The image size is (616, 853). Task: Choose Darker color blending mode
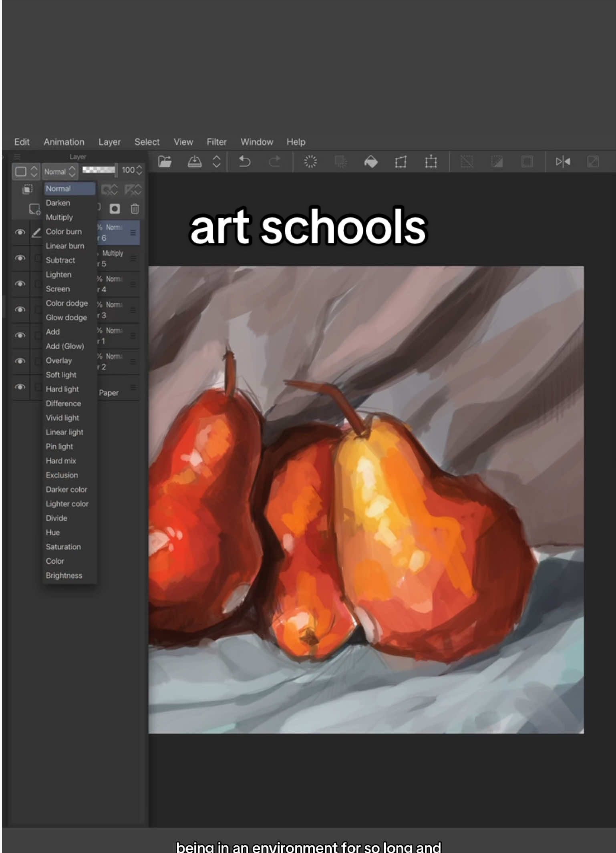pyautogui.click(x=66, y=489)
